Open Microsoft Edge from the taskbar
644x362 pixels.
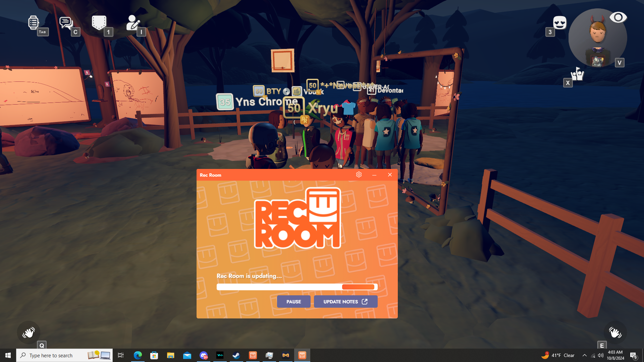click(138, 355)
